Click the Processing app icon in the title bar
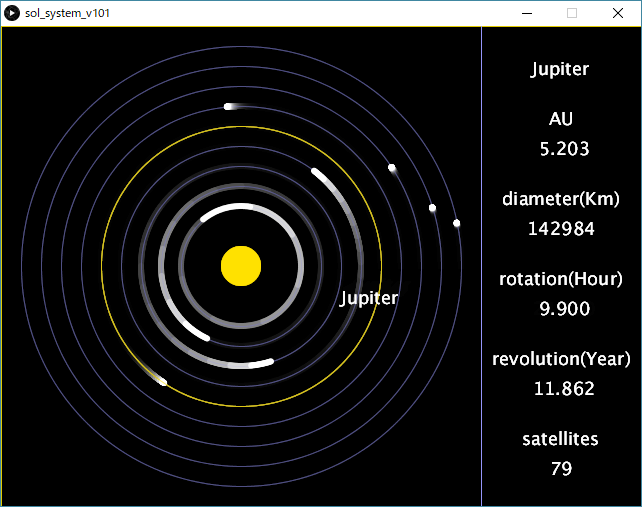This screenshot has height=507, width=642. click(x=12, y=13)
